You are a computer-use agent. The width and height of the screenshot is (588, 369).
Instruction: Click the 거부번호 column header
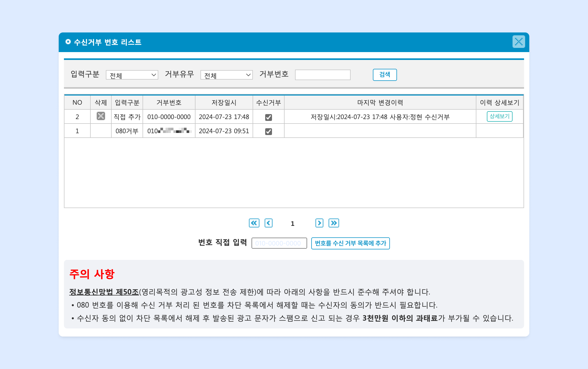(x=169, y=103)
